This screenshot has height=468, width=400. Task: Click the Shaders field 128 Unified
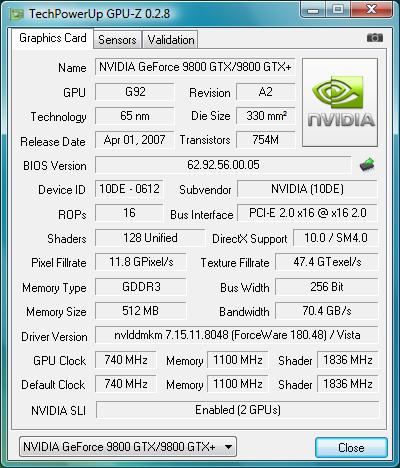point(150,238)
